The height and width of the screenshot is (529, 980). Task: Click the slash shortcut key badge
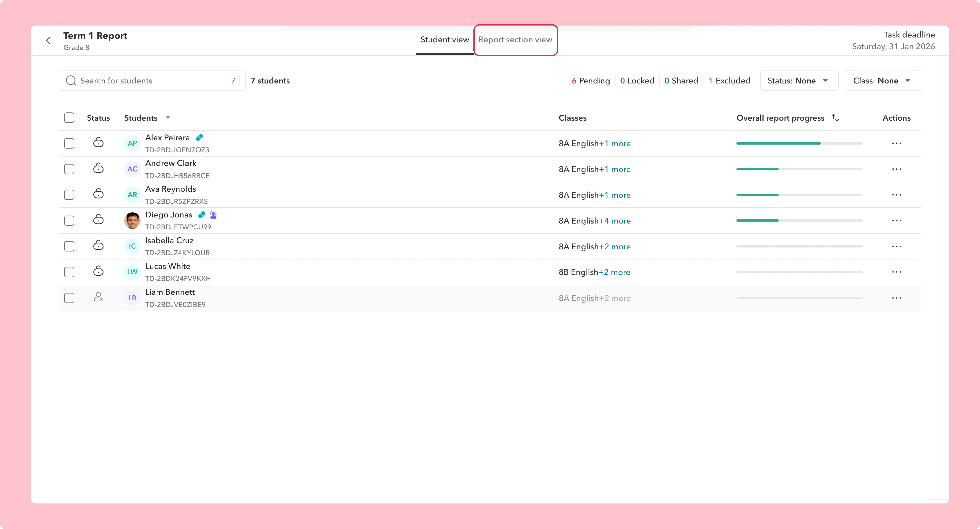click(233, 81)
